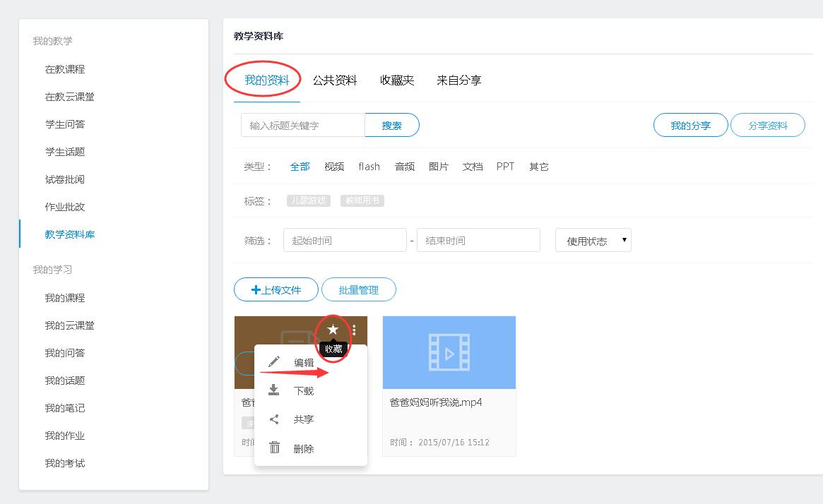Click the 批量管理 button
This screenshot has width=823, height=504.
tap(358, 289)
